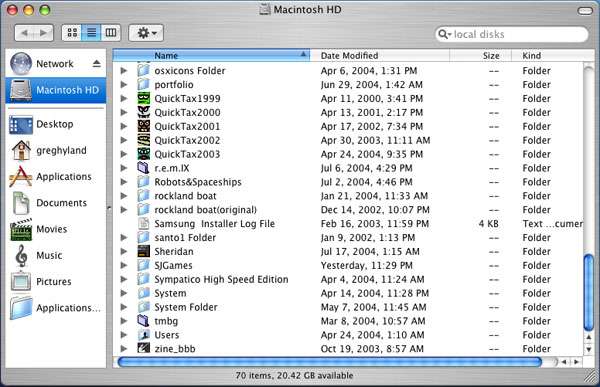Select the Samsung Installer Log File icon
Image resolution: width=600 pixels, height=387 pixels.
point(143,223)
